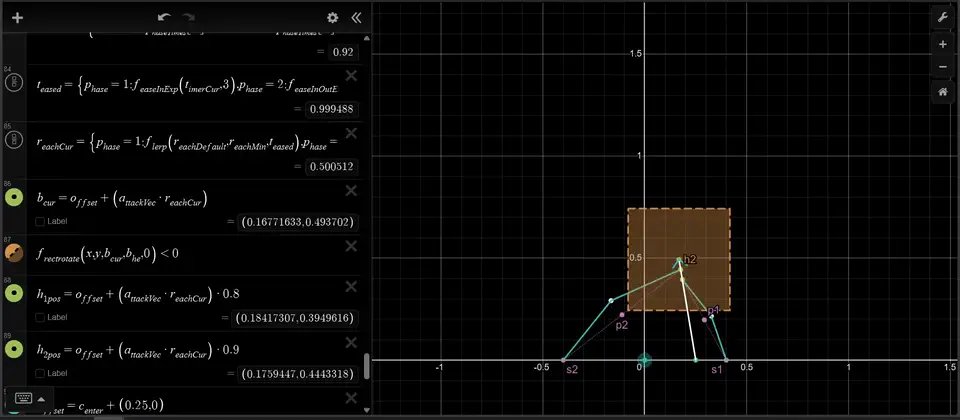
Task: Open graph settings wrench
Action: tap(942, 18)
